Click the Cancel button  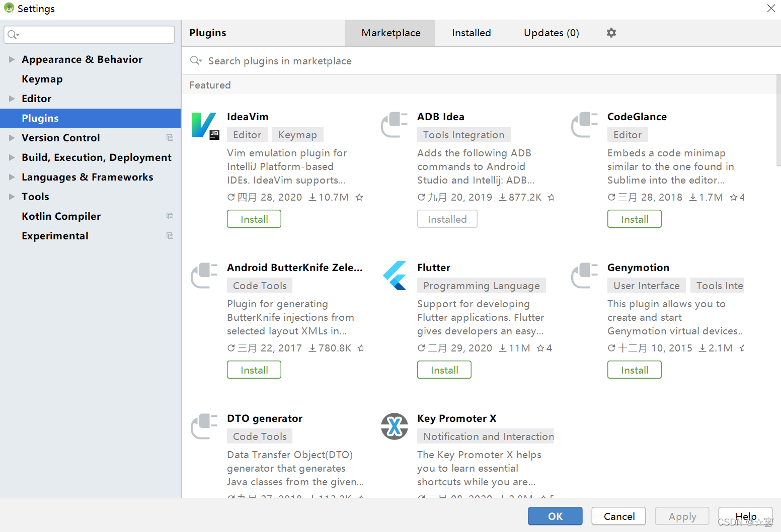pyautogui.click(x=619, y=516)
